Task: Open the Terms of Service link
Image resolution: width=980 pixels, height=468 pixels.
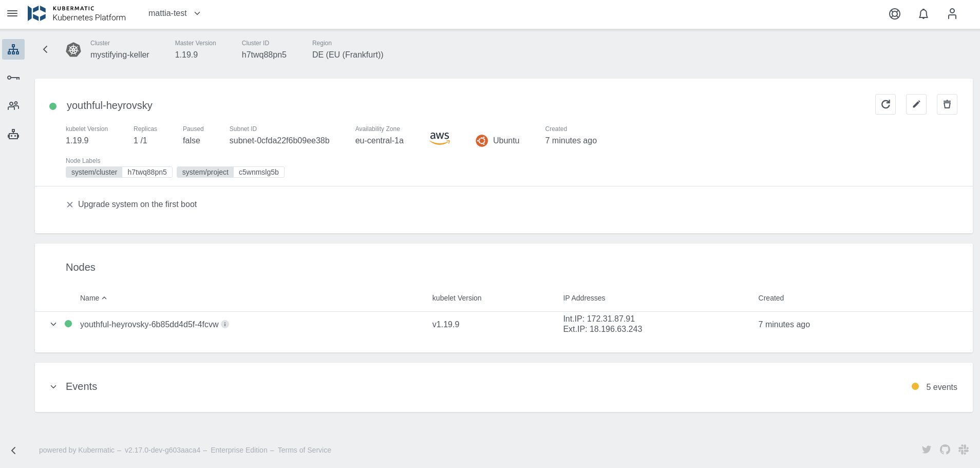Action: [304, 450]
